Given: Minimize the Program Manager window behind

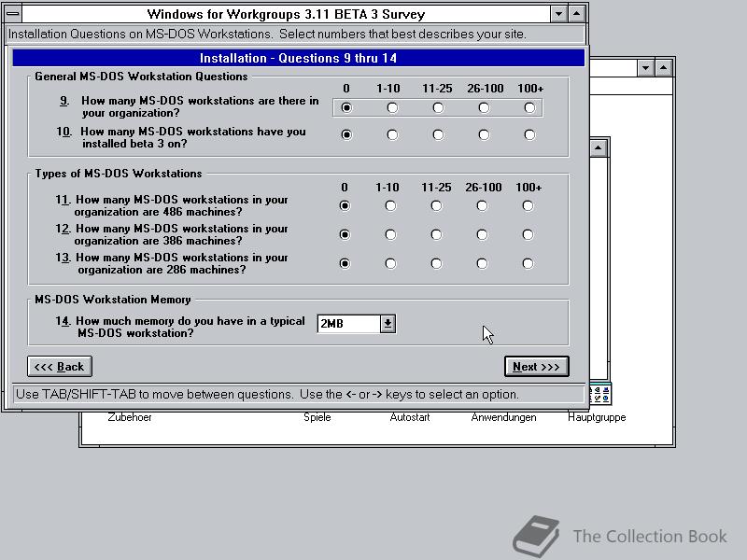Looking at the screenshot, I should pyautogui.click(x=645, y=68).
